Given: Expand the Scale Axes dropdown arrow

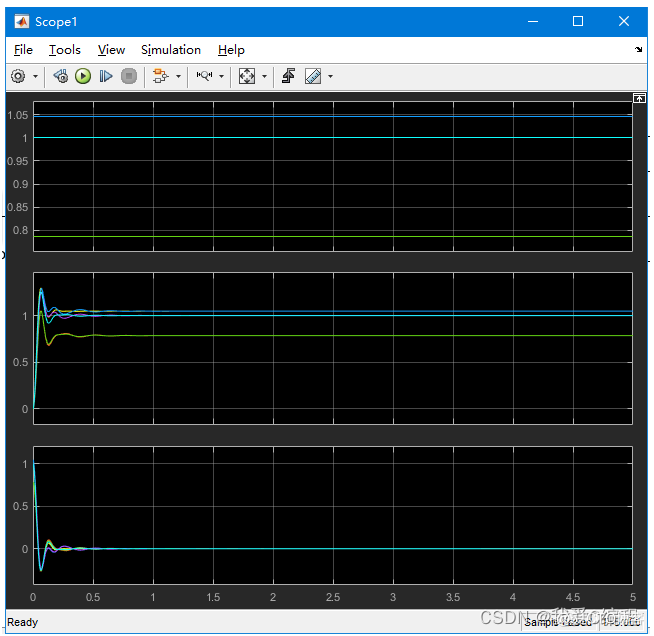Looking at the screenshot, I should [x=264, y=76].
